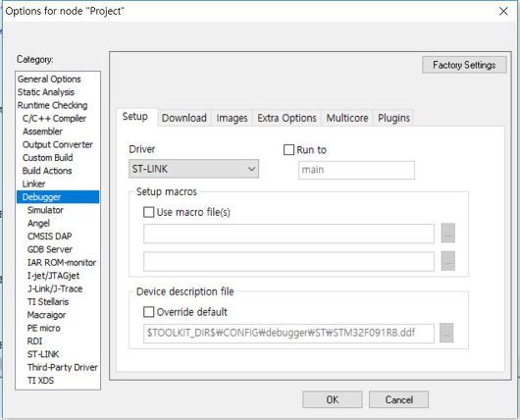520x420 pixels.
Task: Click the second macro file path field
Action: coord(288,261)
